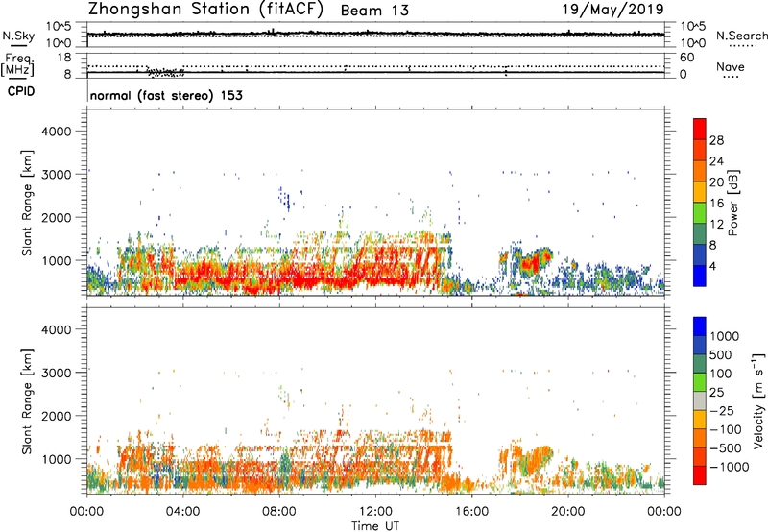Viewport: 768px width, 532px height.
Task: Click the '24' tick on power colorbar
Action: (716, 161)
